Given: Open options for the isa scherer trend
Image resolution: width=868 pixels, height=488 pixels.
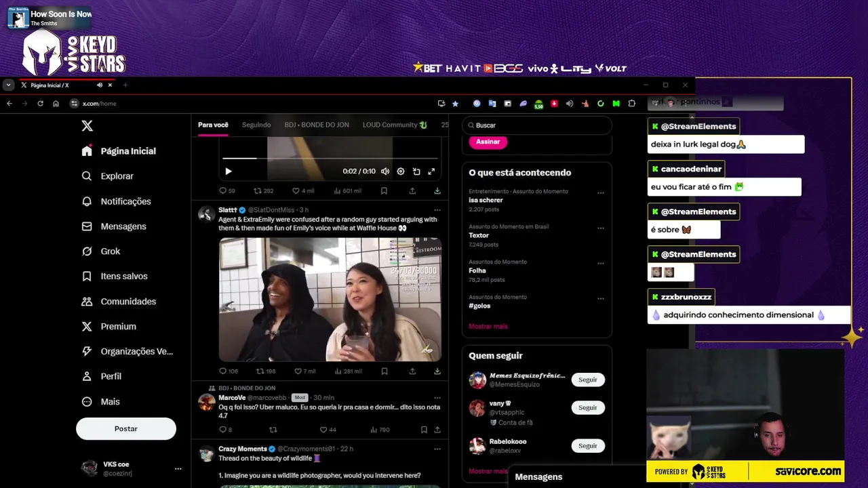Looking at the screenshot, I should point(600,192).
